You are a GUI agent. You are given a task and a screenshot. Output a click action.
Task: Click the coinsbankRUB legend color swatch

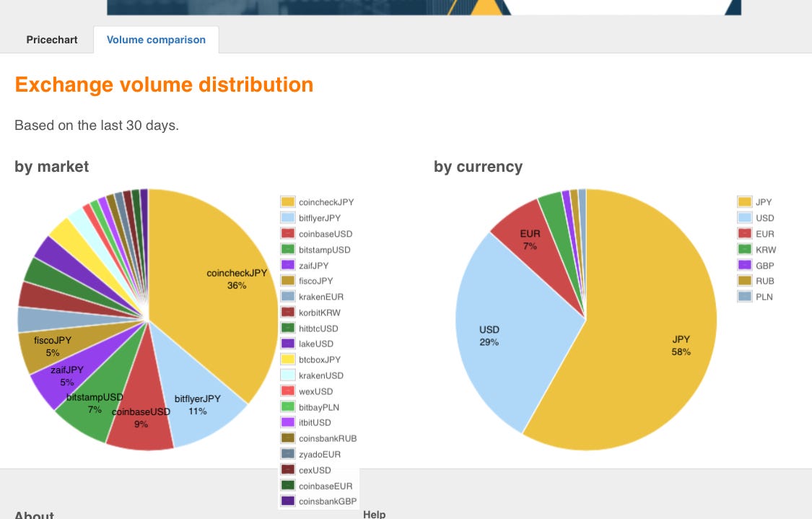coord(287,437)
